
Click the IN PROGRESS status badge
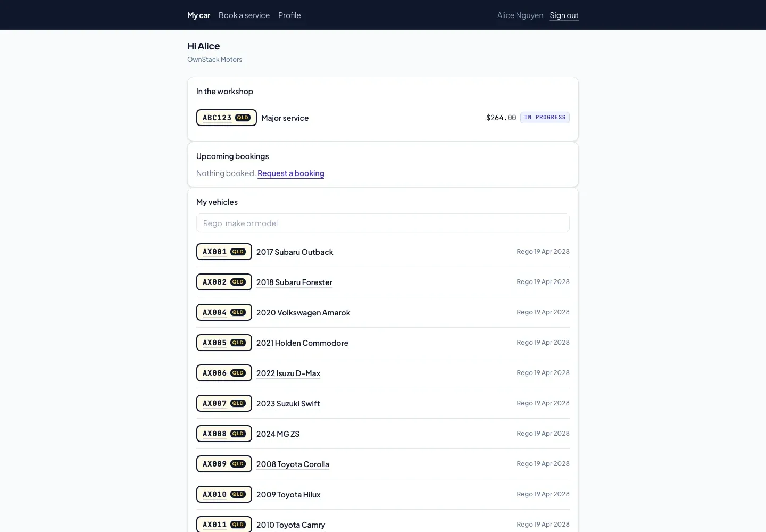(545, 118)
